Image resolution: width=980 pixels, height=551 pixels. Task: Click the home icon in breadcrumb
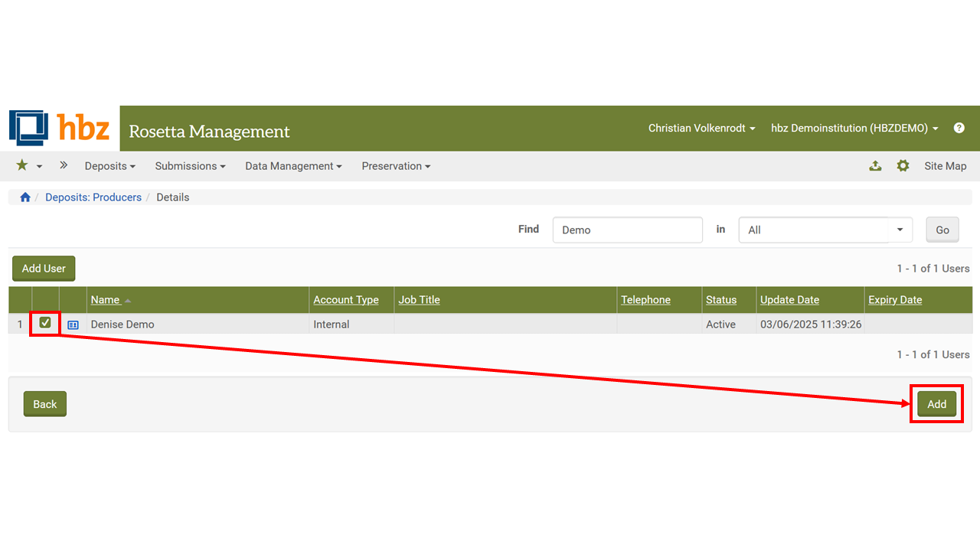pyautogui.click(x=25, y=197)
